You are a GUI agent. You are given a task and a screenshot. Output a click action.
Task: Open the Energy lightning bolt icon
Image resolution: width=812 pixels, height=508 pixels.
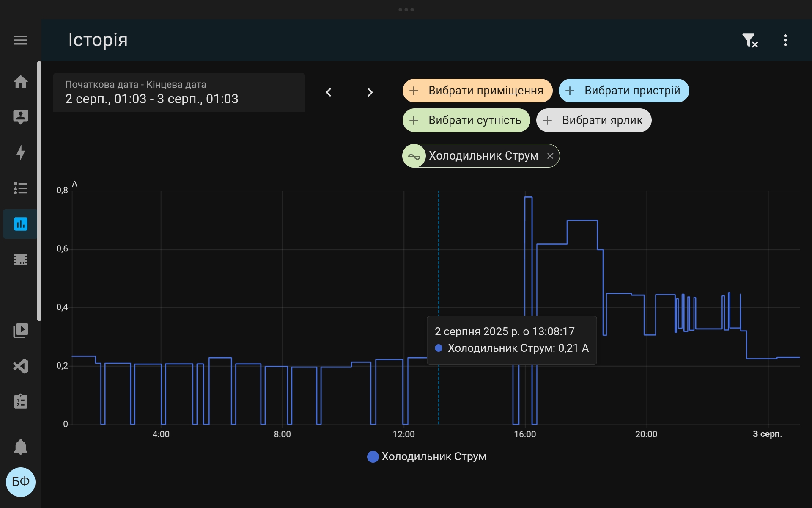pyautogui.click(x=20, y=152)
